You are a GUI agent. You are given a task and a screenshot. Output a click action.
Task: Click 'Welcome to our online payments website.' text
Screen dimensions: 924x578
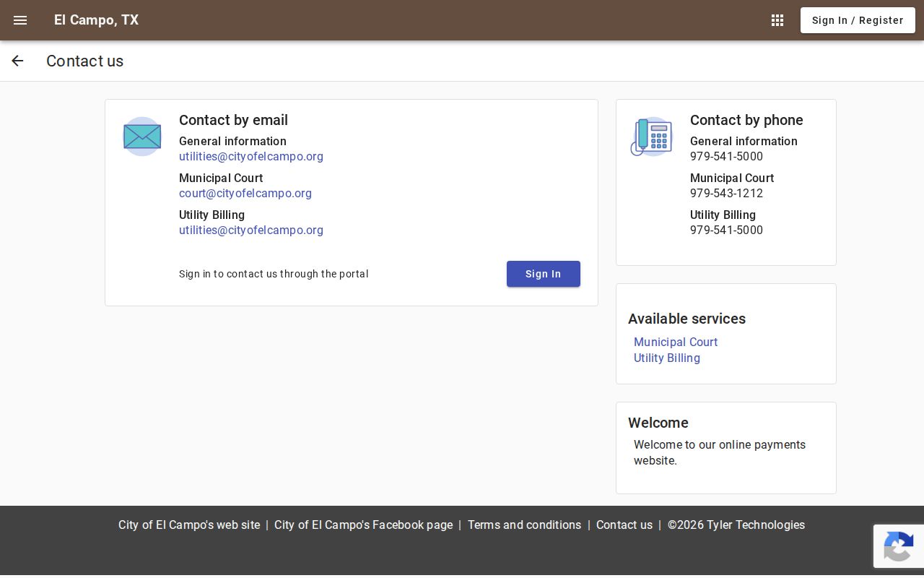720,453
